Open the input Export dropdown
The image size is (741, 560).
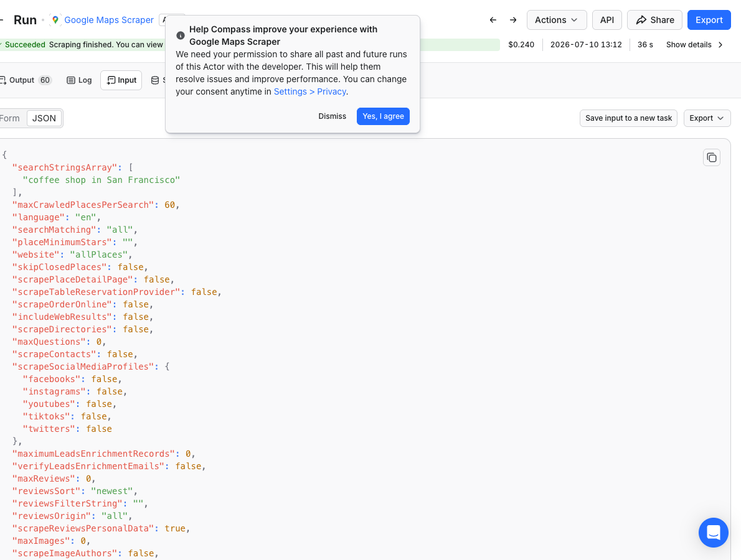[x=707, y=118]
